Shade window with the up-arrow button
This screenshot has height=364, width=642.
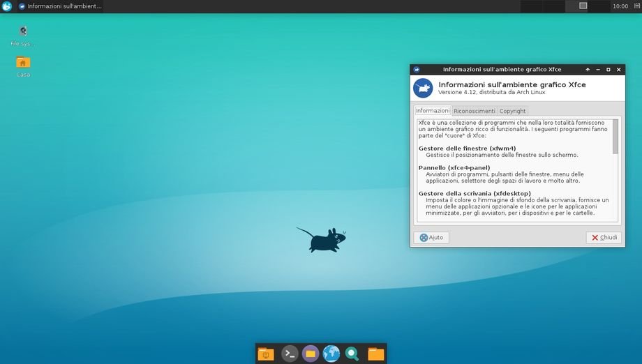588,70
